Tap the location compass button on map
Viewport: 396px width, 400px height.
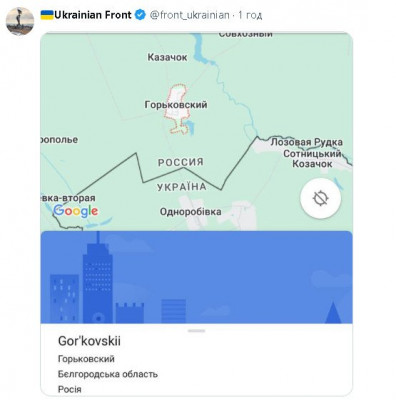321,198
